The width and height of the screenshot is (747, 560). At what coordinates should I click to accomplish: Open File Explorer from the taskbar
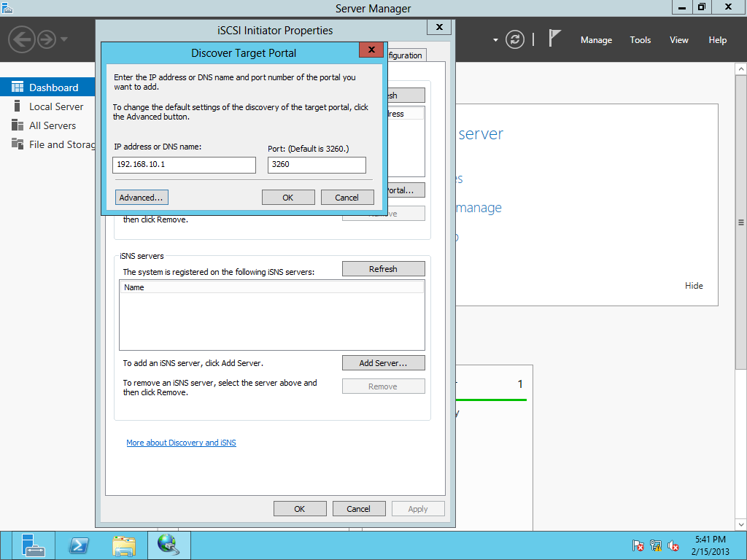[x=123, y=545]
